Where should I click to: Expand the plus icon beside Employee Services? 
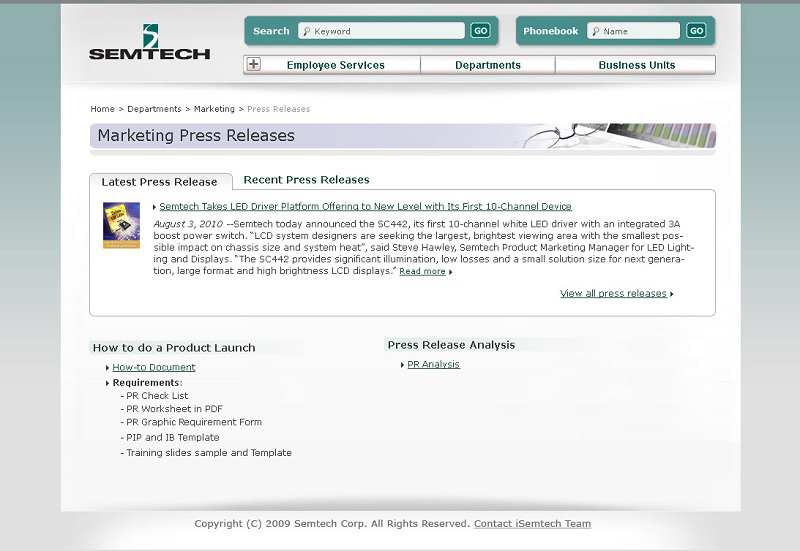pyautogui.click(x=254, y=64)
